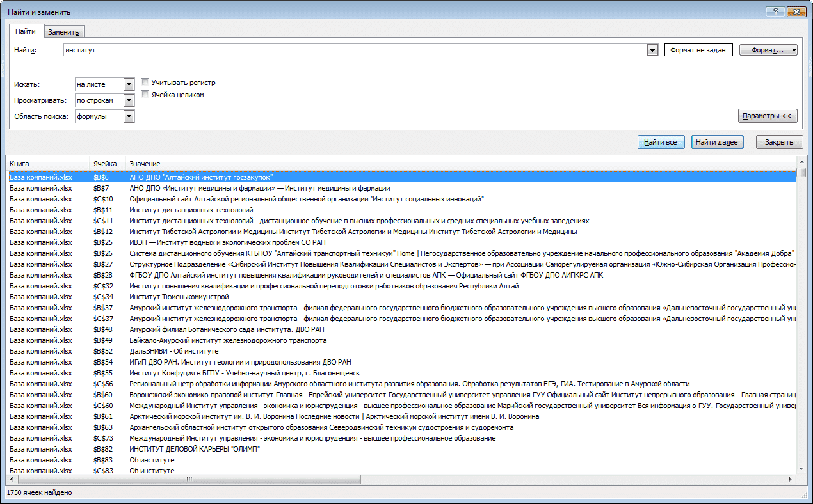813x504 pixels.
Task: Select the result row for cell $B$6
Action: point(401,177)
